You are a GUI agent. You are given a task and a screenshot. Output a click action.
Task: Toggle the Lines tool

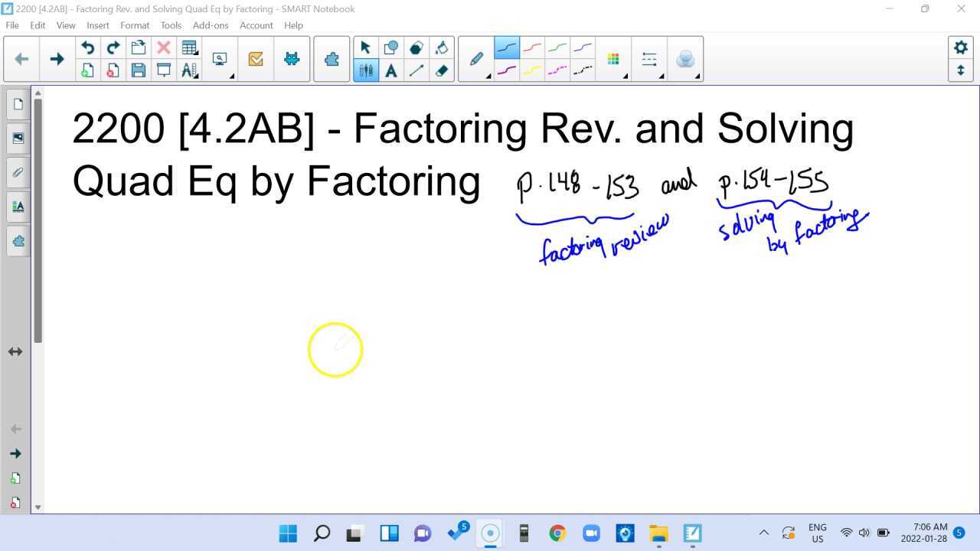coord(416,70)
